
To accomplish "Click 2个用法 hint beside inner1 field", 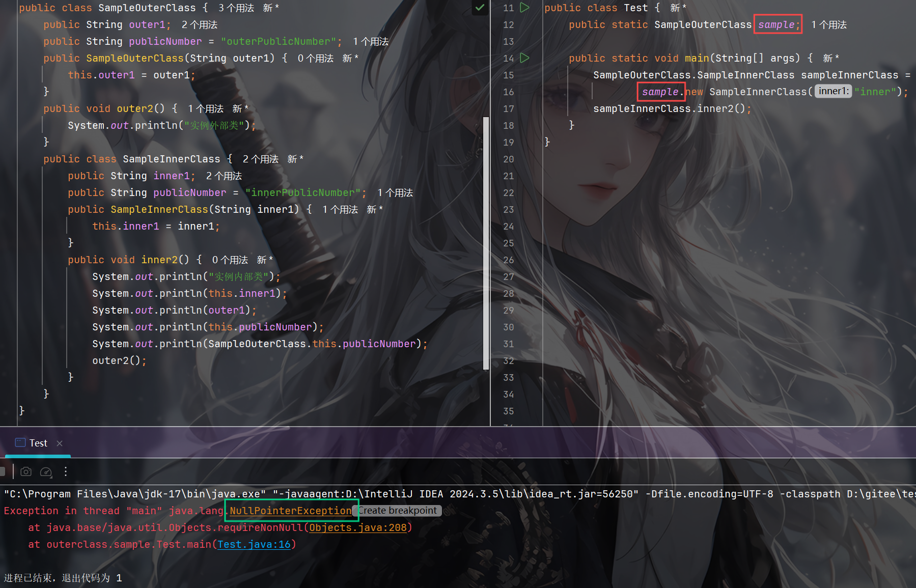I will 224,176.
